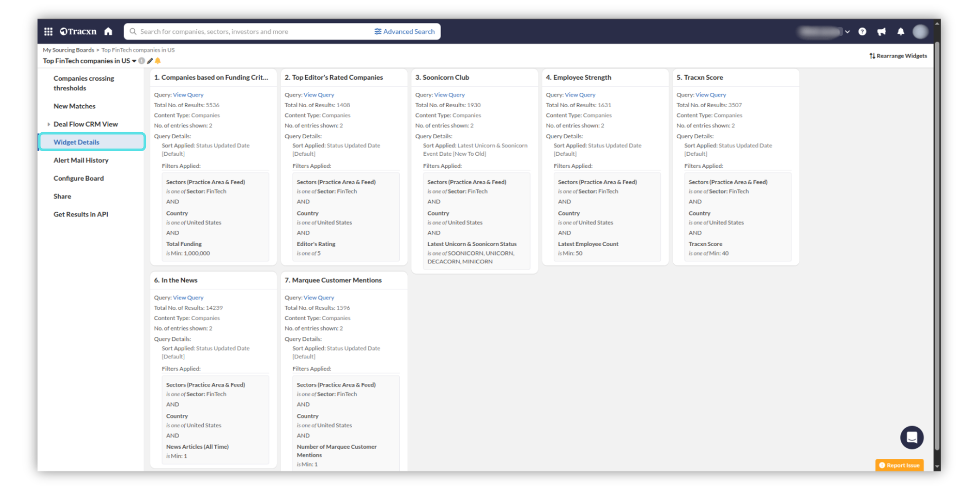Click the info icon beside board title

point(142,61)
